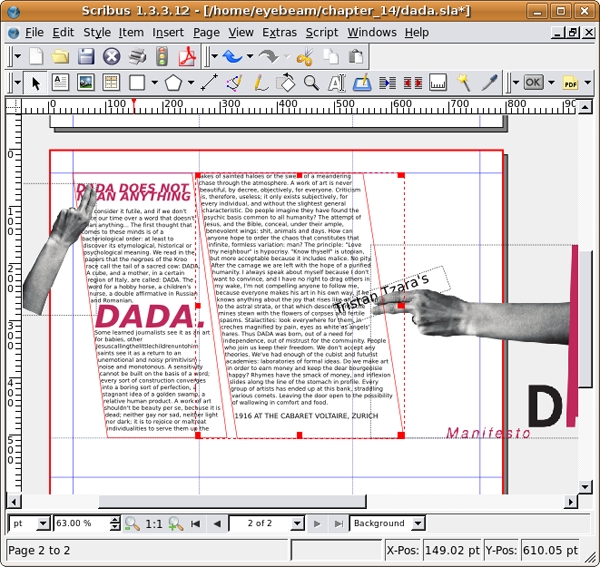Click the Preflight Verifier traffic light icon

(161, 57)
